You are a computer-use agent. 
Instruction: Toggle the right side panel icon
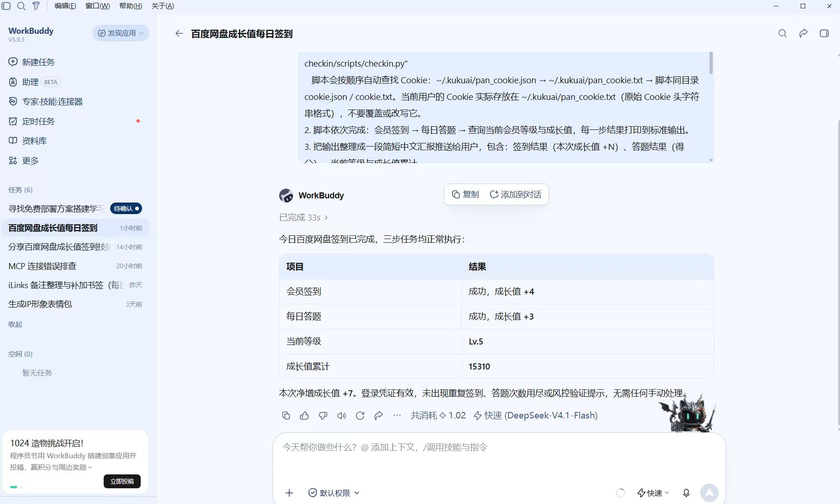tap(824, 33)
